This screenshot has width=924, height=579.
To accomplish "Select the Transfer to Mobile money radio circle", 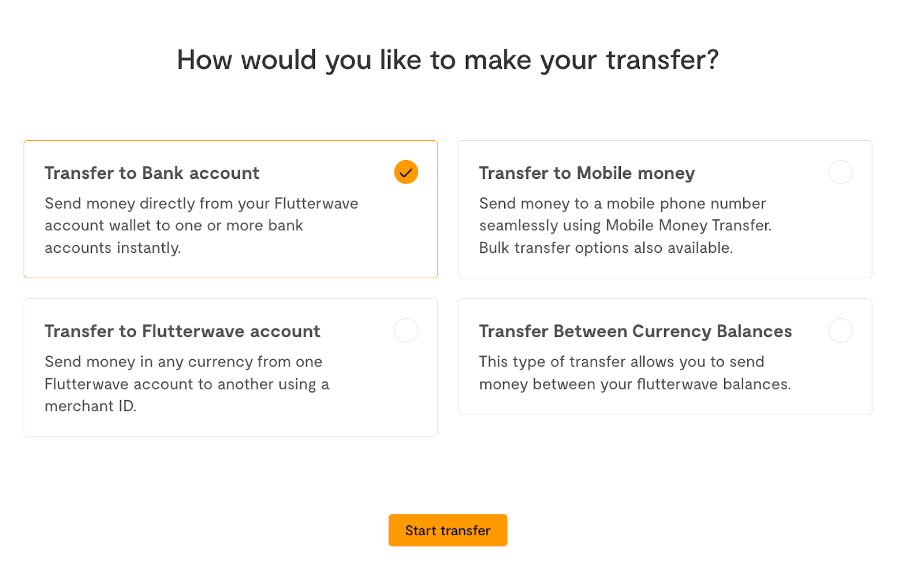I will tap(840, 172).
